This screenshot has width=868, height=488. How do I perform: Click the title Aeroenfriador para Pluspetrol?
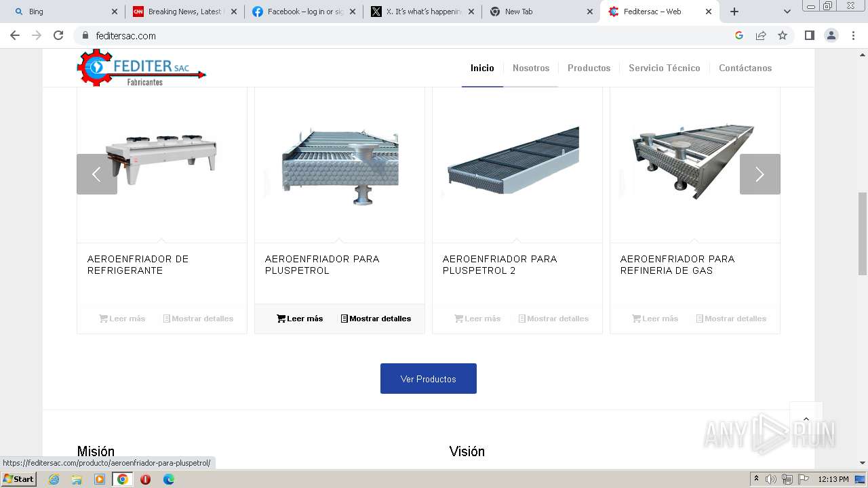click(x=322, y=264)
